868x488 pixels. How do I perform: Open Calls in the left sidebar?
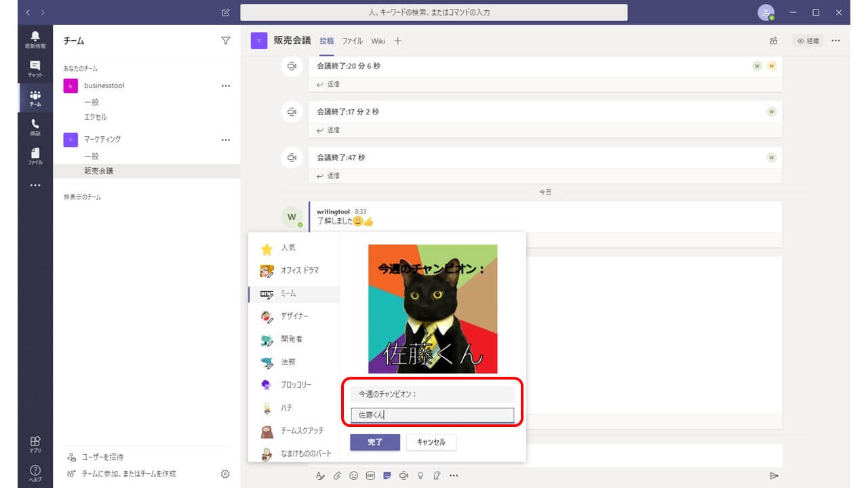coord(35,127)
